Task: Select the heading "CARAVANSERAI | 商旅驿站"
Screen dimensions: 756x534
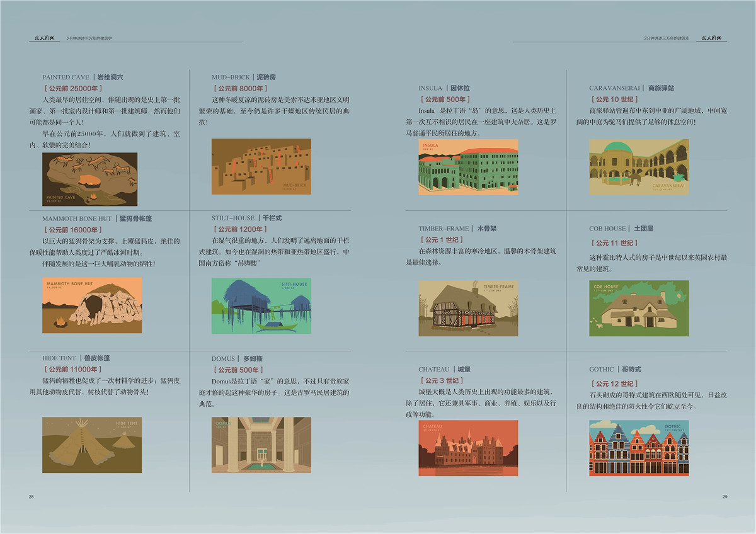Action: tap(632, 88)
